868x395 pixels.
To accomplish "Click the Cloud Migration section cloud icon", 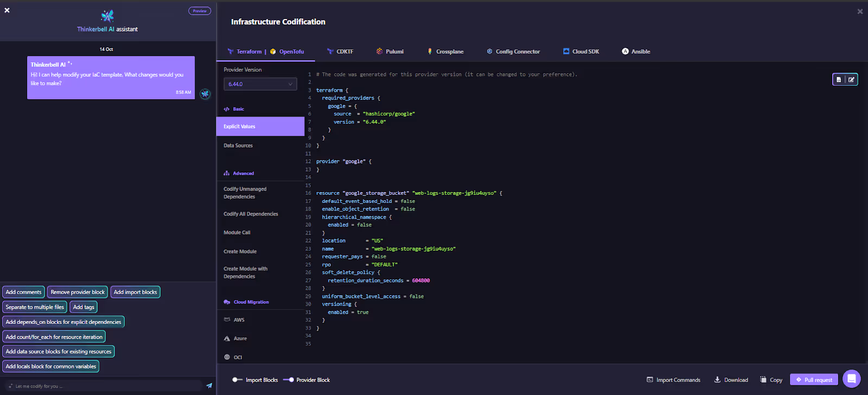I will tap(227, 302).
